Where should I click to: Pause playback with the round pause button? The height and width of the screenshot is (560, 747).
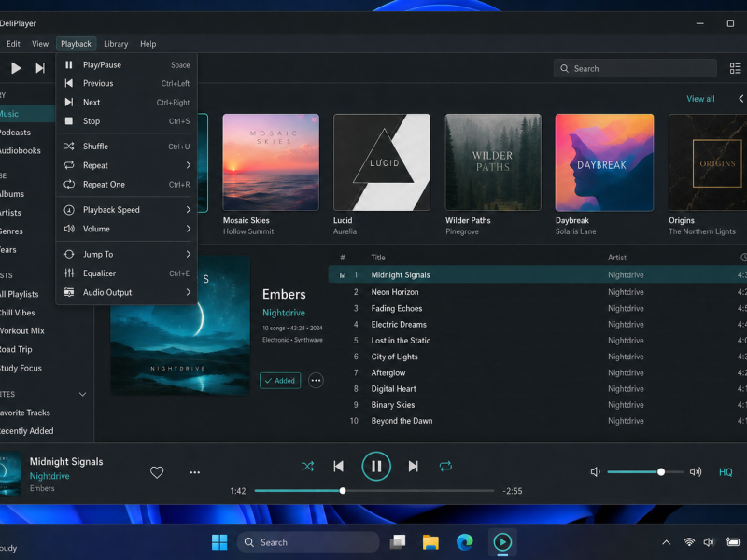tap(376, 466)
